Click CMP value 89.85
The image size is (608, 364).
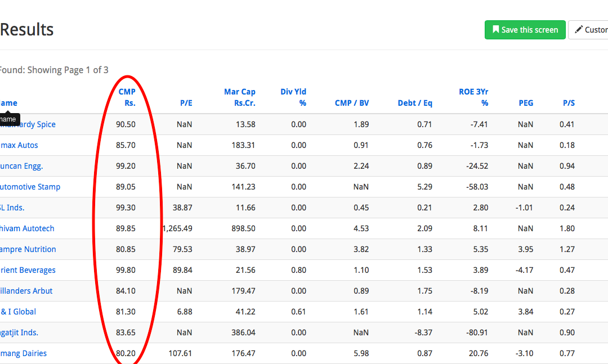pos(126,229)
